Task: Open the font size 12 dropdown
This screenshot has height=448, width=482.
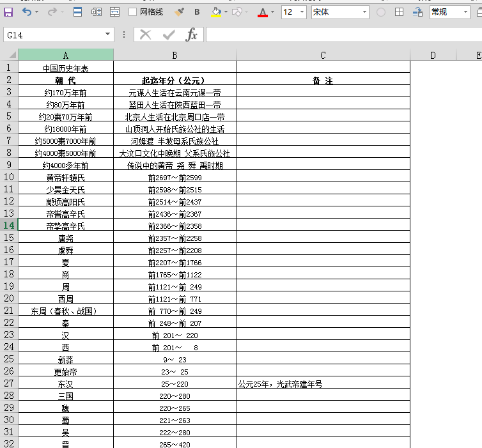Action: [302, 12]
